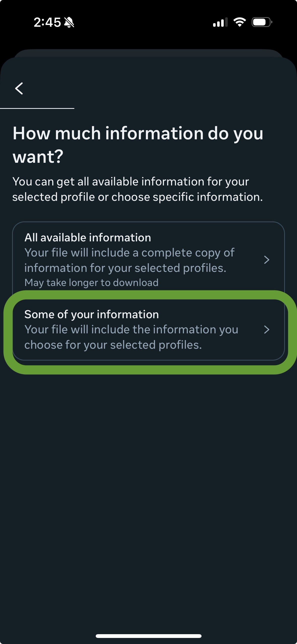Tap the cellular signal bars icon
Viewport: 297px width, 644px height.
pos(220,22)
